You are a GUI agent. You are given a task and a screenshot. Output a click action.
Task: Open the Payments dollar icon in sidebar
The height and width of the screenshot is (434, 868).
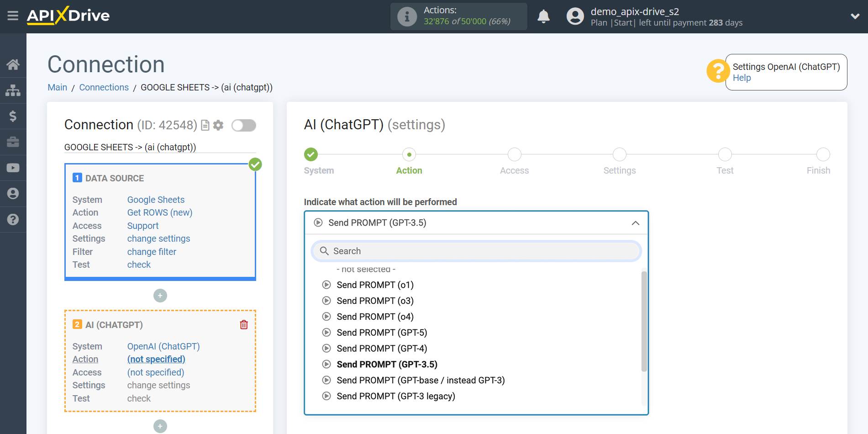point(13,116)
